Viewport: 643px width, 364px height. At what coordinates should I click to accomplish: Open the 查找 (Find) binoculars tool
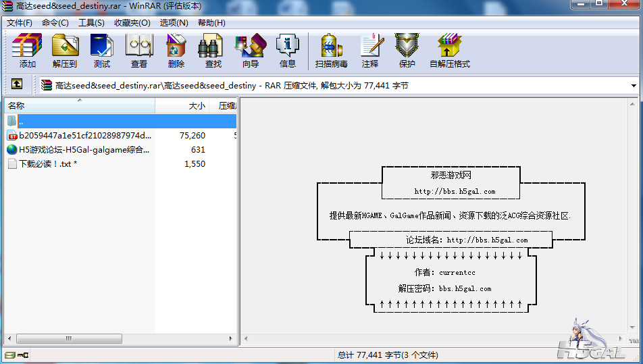(213, 51)
